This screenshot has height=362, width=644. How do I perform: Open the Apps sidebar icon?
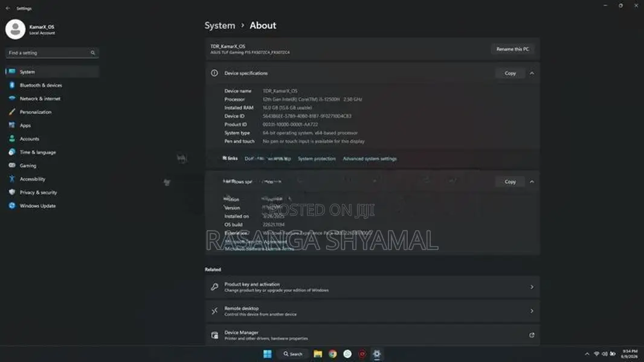click(12, 125)
